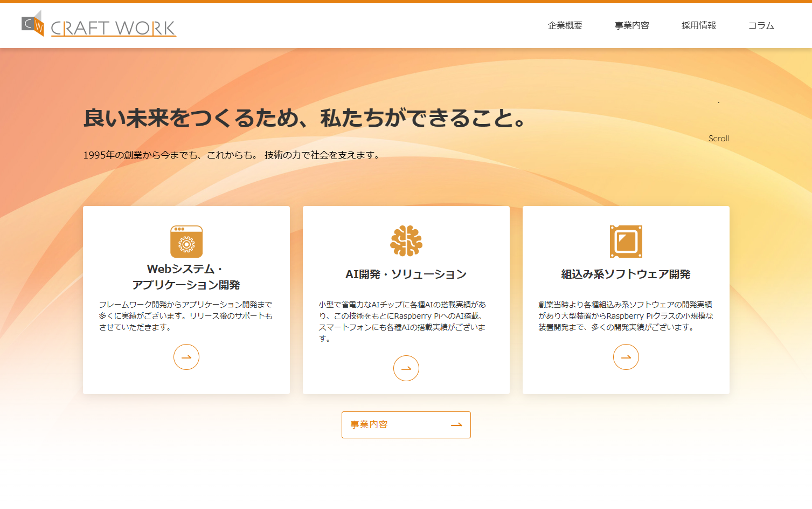
Task: Click the Webシステム・アプリケーション開発 heading
Action: 186,277
